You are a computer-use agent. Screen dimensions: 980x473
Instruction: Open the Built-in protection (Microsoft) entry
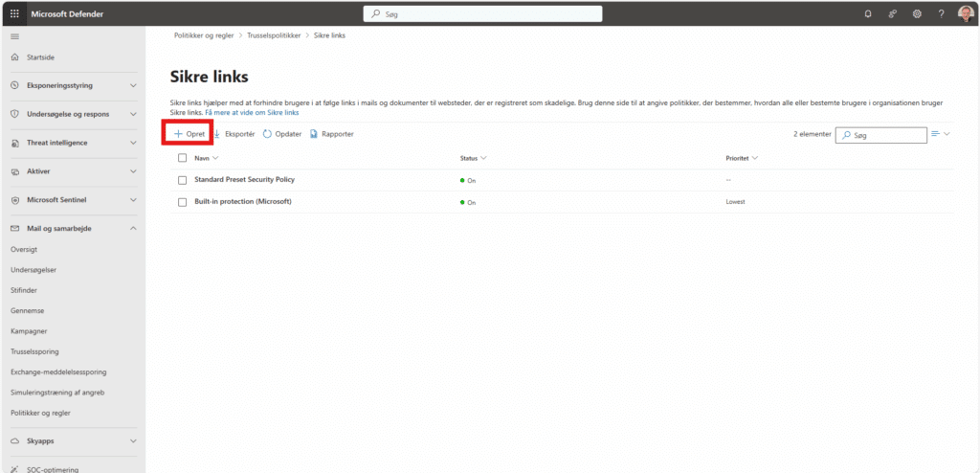[243, 201]
